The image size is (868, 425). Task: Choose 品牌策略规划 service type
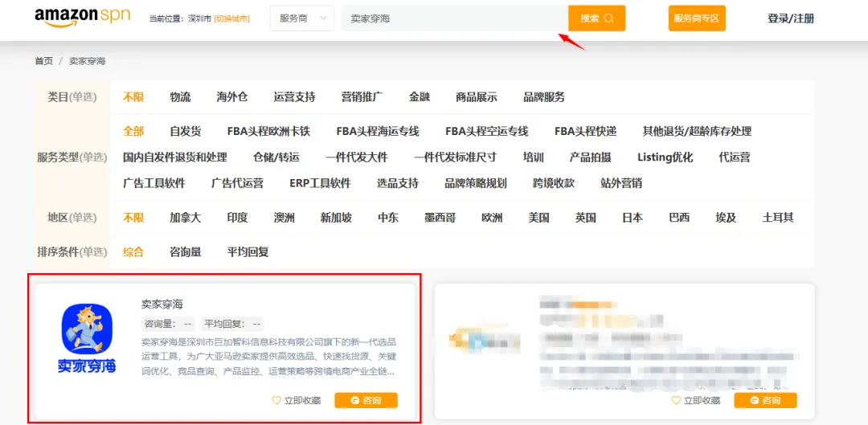(x=476, y=183)
